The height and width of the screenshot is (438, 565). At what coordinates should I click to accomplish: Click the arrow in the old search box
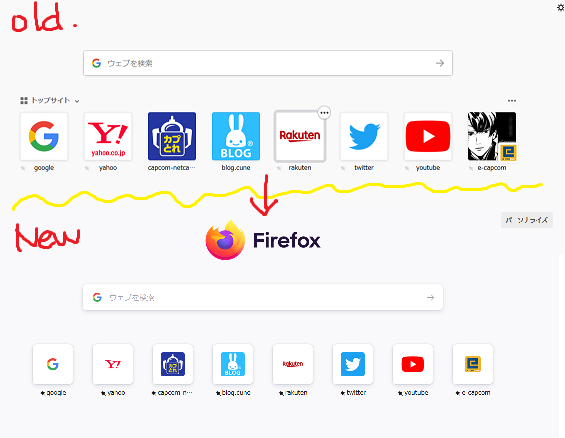440,63
